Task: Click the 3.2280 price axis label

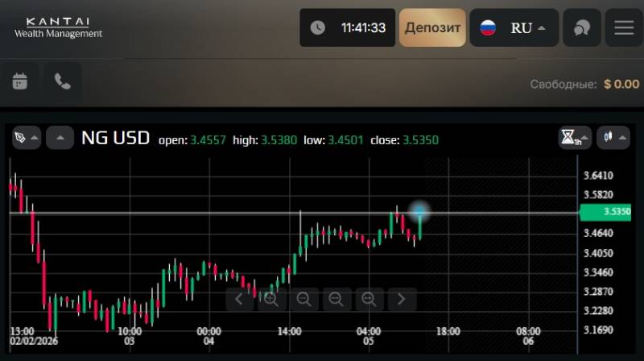Action: click(598, 310)
